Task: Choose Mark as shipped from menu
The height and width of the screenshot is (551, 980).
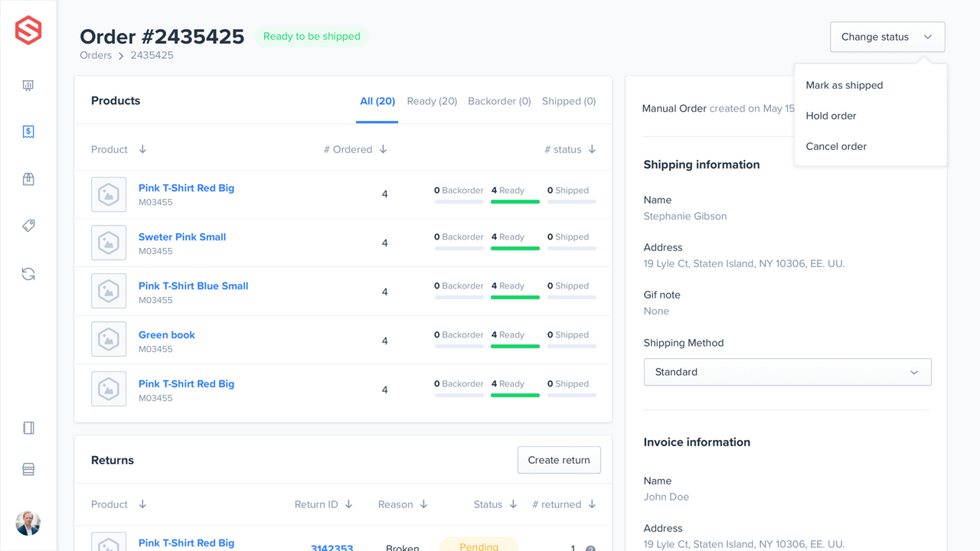Action: [844, 85]
